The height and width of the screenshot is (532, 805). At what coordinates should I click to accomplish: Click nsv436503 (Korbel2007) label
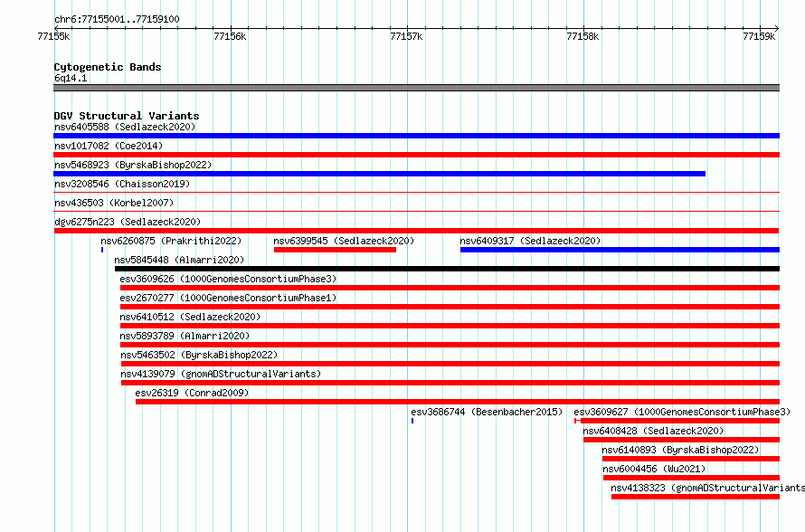click(114, 203)
